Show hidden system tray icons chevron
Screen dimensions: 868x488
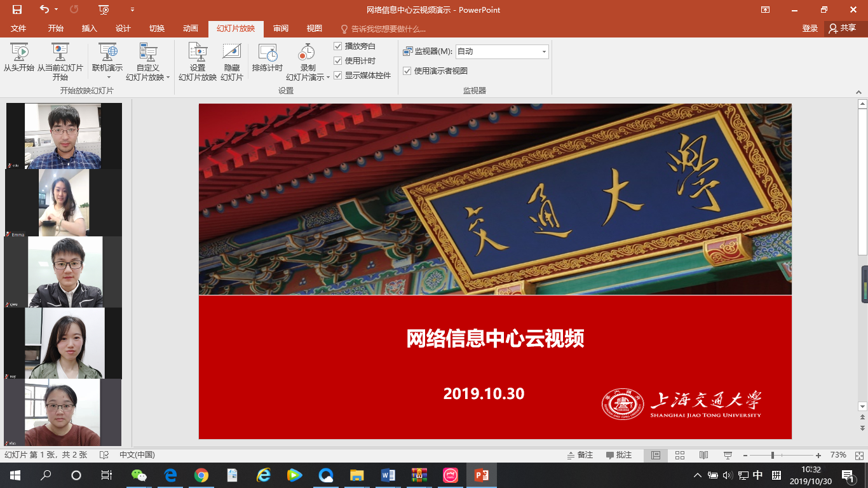pos(698,475)
